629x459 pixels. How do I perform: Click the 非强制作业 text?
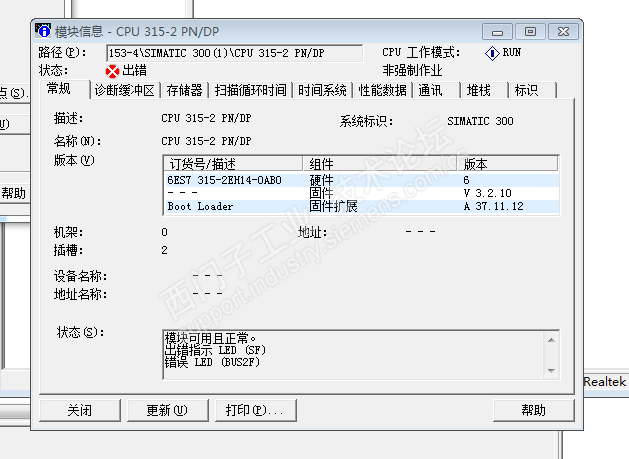(x=412, y=71)
